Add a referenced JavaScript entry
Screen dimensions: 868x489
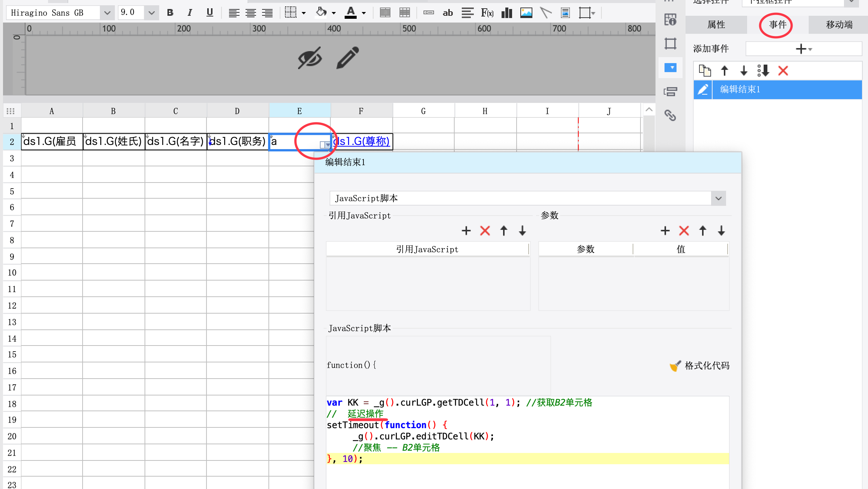(x=466, y=231)
